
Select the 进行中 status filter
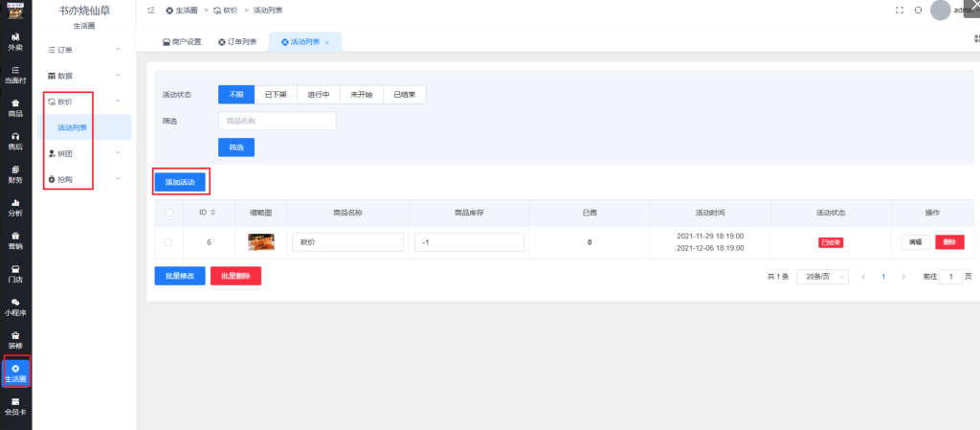tap(318, 95)
